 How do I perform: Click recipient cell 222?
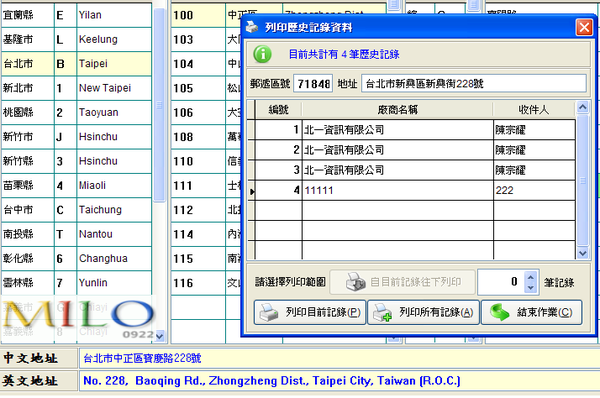click(x=534, y=190)
